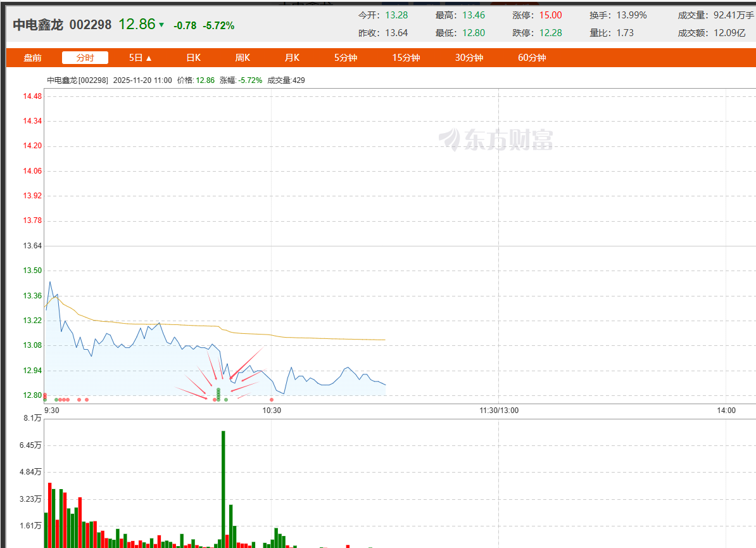The width and height of the screenshot is (756, 548).
Task: Click the 14.48 top price axis label
Action: click(32, 96)
